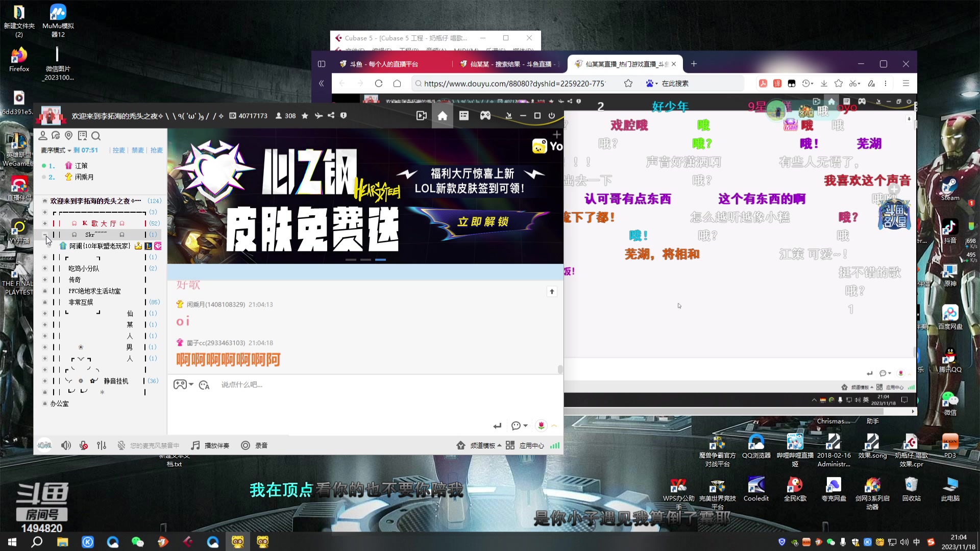The width and height of the screenshot is (980, 551).
Task: Click the headset customer service icon in YY sidebar
Action: tap(56, 136)
